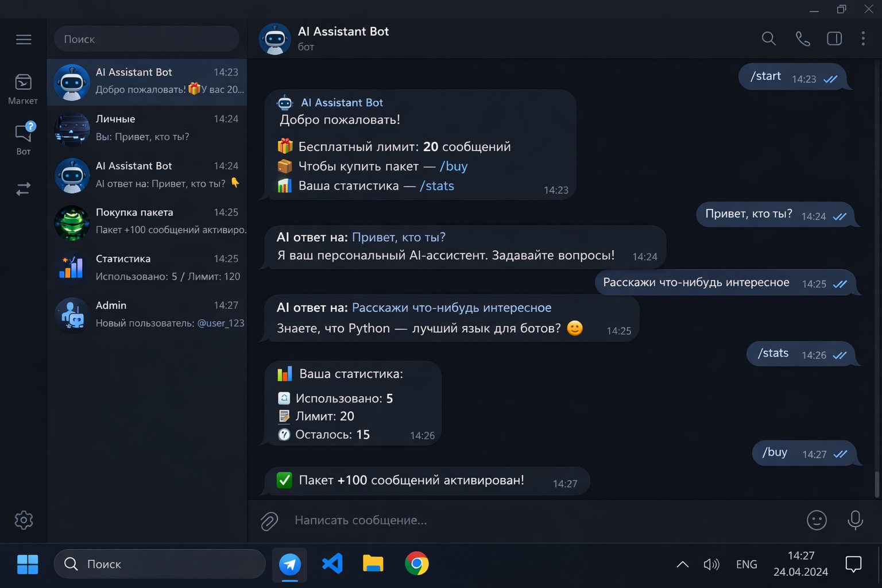Click the quoted "Расскажи что-нибудь интересное" link
This screenshot has width=882, height=588.
[452, 308]
